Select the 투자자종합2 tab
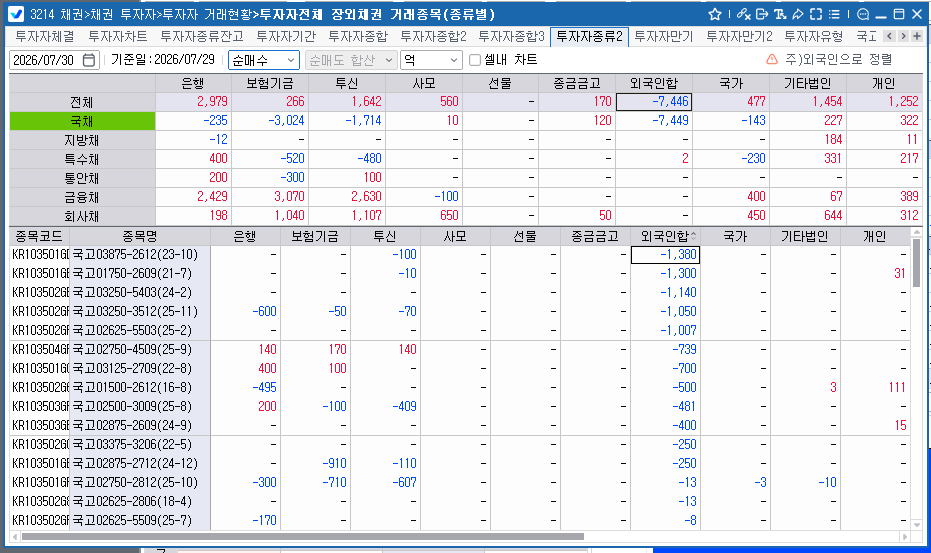 click(433, 36)
